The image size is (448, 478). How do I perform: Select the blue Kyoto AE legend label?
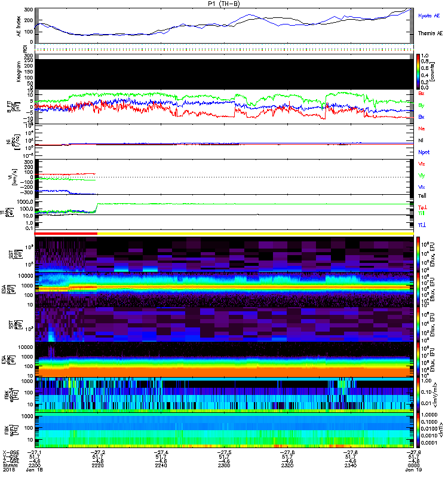pyautogui.click(x=429, y=16)
